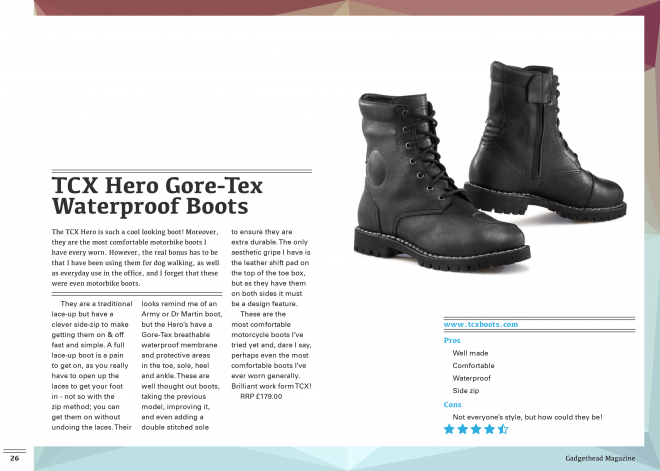Screen dimensions: 660x471
Task: Select the 'Side zip' pro entry
Action: (466, 391)
